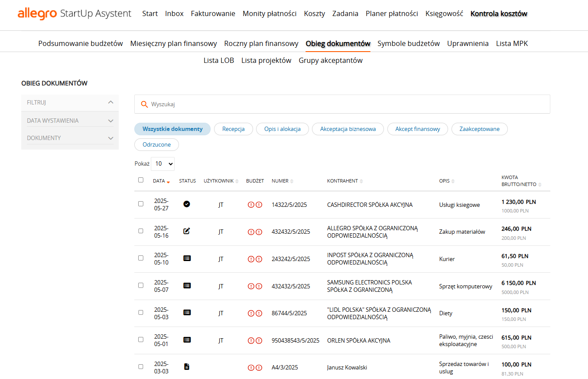Click budget warning icons in LIDL POLSKA row

point(255,313)
